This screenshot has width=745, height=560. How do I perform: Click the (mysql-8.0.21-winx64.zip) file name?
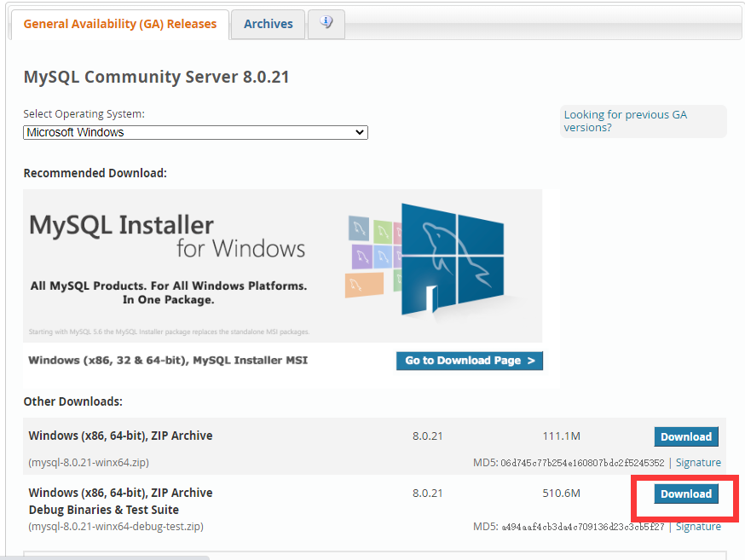[x=89, y=462]
